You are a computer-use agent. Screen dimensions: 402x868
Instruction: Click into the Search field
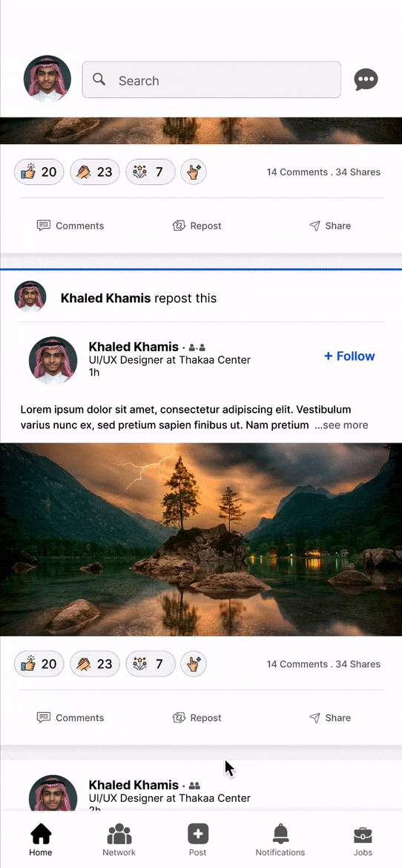(x=211, y=79)
